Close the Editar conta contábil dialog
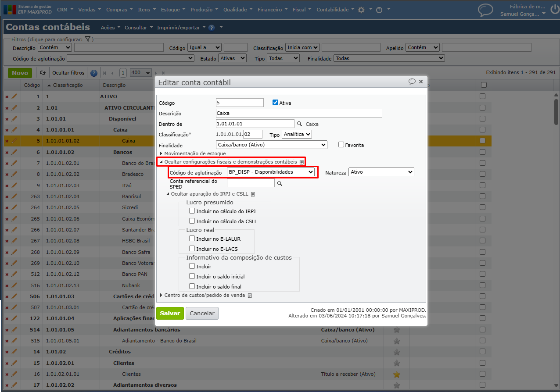Viewport: 560px width, 392px height. [421, 82]
